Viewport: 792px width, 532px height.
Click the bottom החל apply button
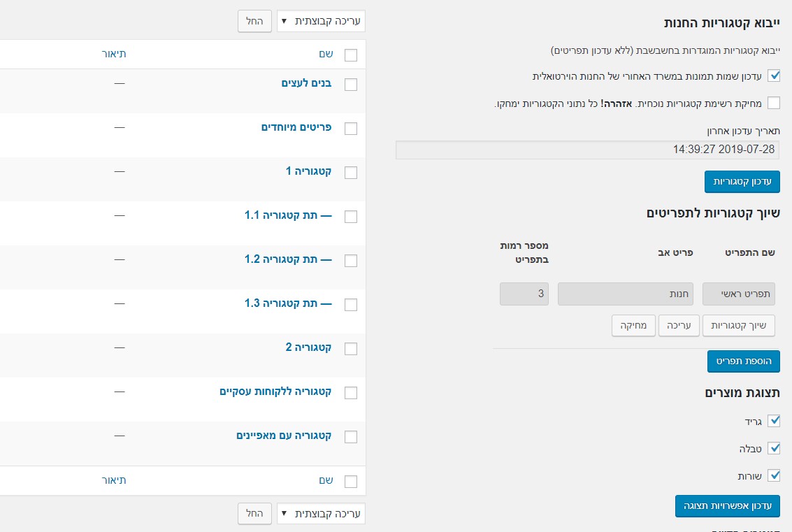[x=254, y=514]
